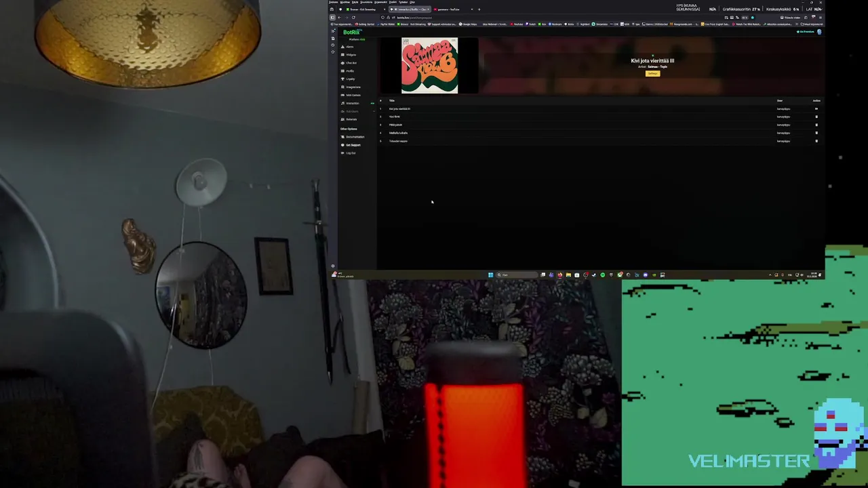This screenshot has height=488, width=868.
Task: Delete the fifth song from queue
Action: (816, 141)
